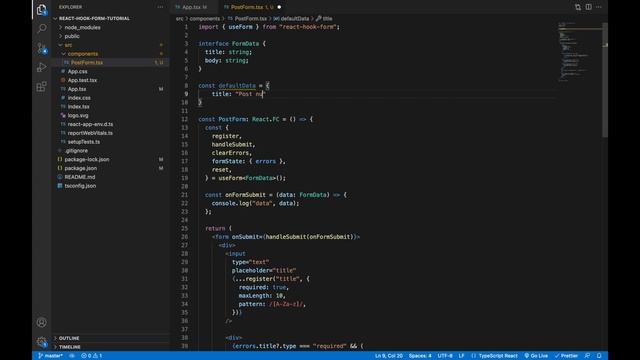Click UTF-8 encoding indicator
The width and height of the screenshot is (640, 360).
[445, 356]
